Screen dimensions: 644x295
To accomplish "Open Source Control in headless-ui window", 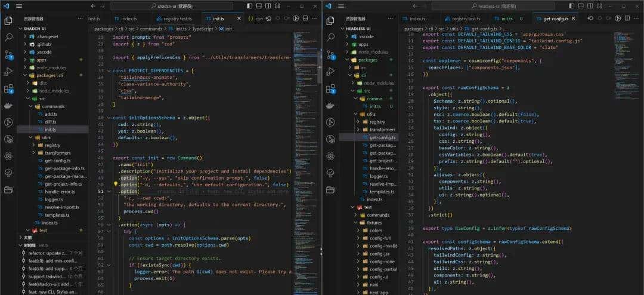I will coord(330,55).
